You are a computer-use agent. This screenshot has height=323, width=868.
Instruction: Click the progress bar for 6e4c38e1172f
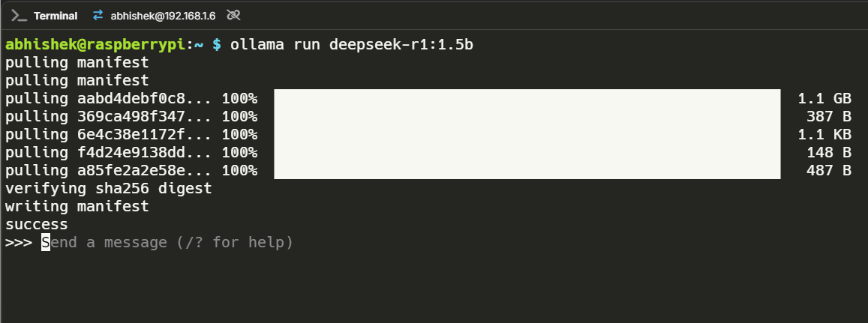527,135
